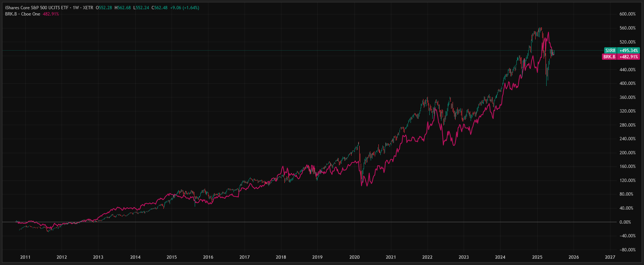
Task: Click the 2024 time axis label
Action: coord(500,257)
